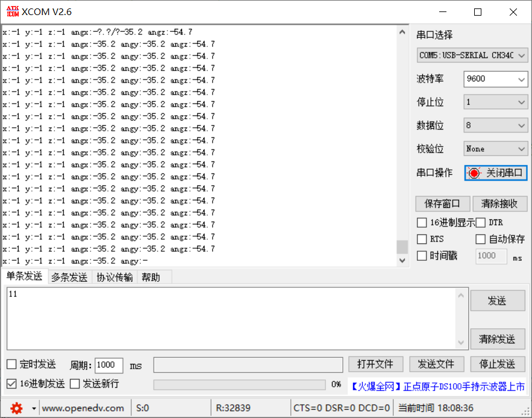Image resolution: width=532 pixels, height=418 pixels.
Task: Click the last partial line ending angy:-
Action: [x=75, y=261]
